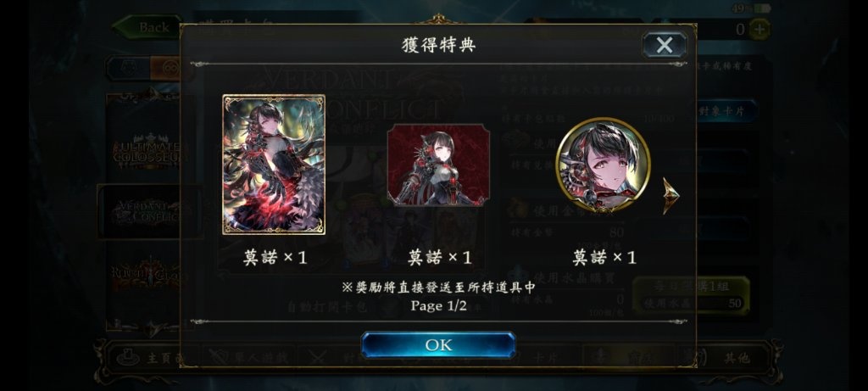
Task: Open the 對象卡片 card list button
Action: pos(719,111)
